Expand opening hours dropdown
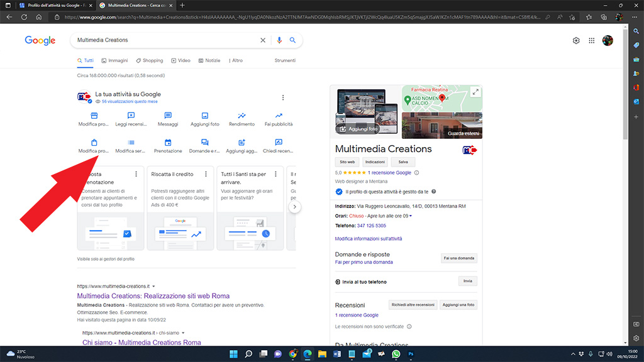This screenshot has height=362, width=644. (x=410, y=216)
